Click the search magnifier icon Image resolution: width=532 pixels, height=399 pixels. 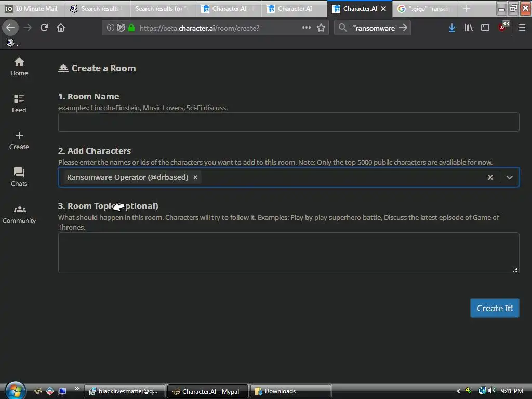343,28
